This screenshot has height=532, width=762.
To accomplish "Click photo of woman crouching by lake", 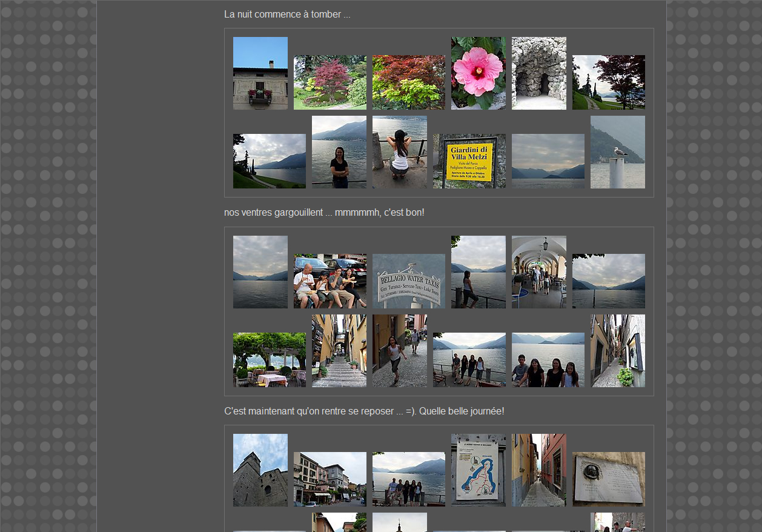I will tap(399, 152).
